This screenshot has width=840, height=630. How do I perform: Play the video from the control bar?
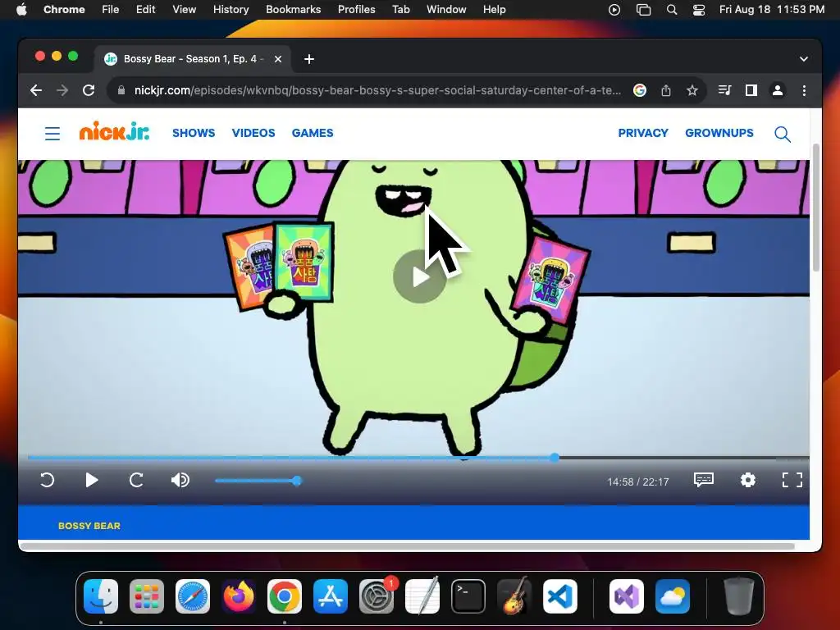coord(92,480)
